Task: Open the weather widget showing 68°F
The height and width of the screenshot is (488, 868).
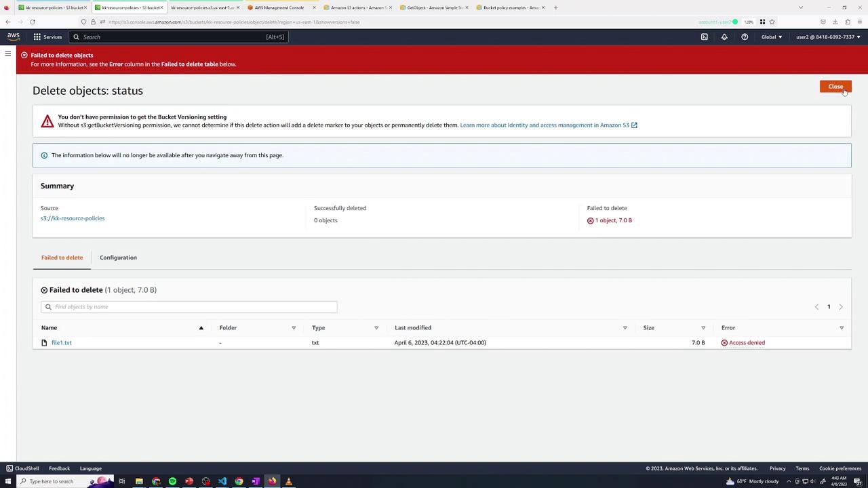Action: [x=752, y=481]
